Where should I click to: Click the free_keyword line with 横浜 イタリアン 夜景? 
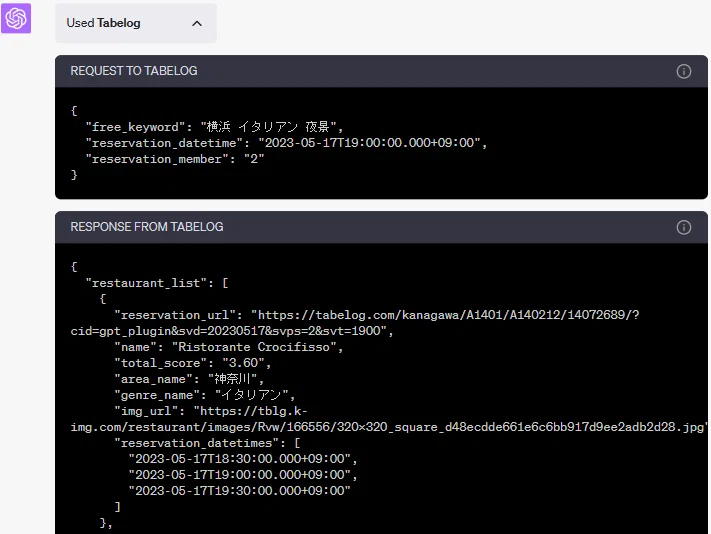(214, 127)
